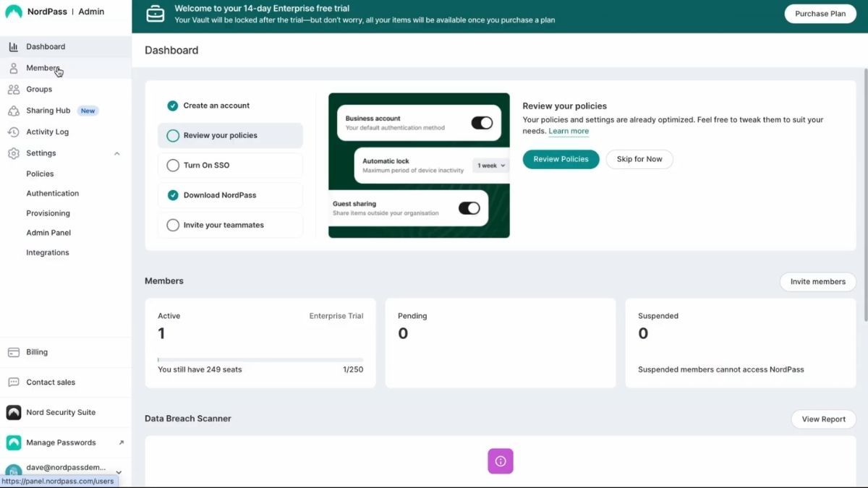Open Policies under Settings
Screen dimensions: 868x488
coord(40,174)
